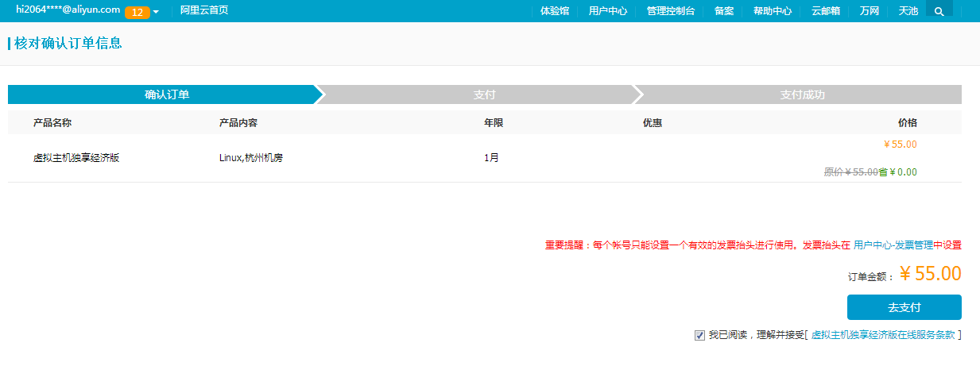The image size is (980, 366).
Task: Open 用户中心-发票管理中设置 invoice link
Action: (907, 245)
